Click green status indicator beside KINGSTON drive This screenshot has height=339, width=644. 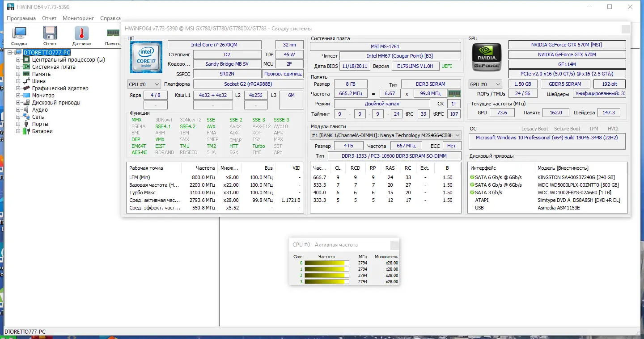point(472,177)
